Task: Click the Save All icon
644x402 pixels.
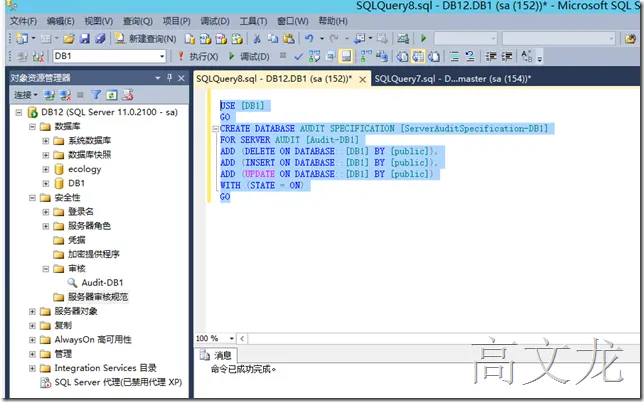Action: [100, 39]
